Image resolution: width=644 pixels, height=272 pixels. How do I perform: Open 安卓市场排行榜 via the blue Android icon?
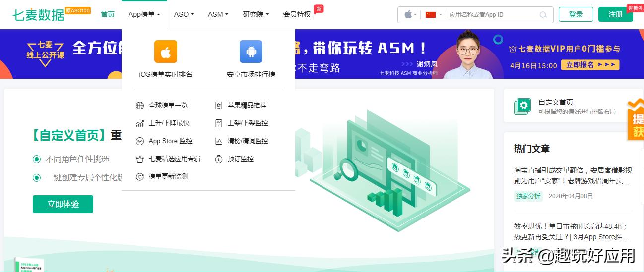[x=251, y=52]
